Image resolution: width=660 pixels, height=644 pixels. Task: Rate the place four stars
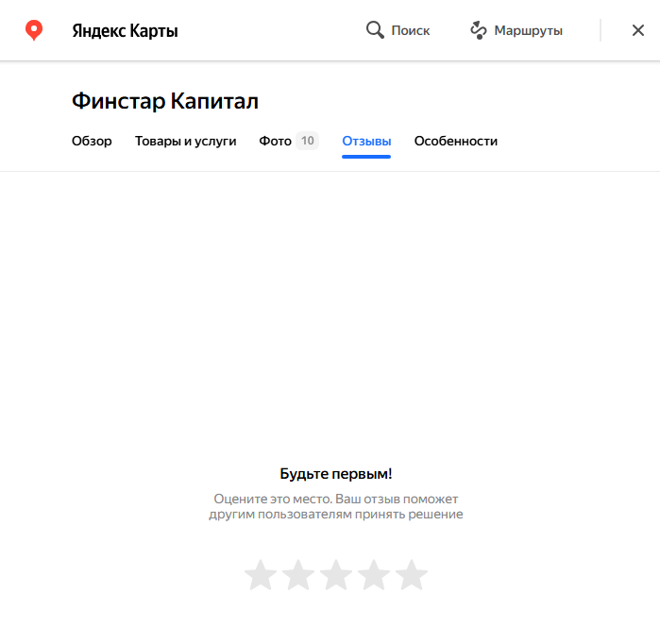point(374,575)
